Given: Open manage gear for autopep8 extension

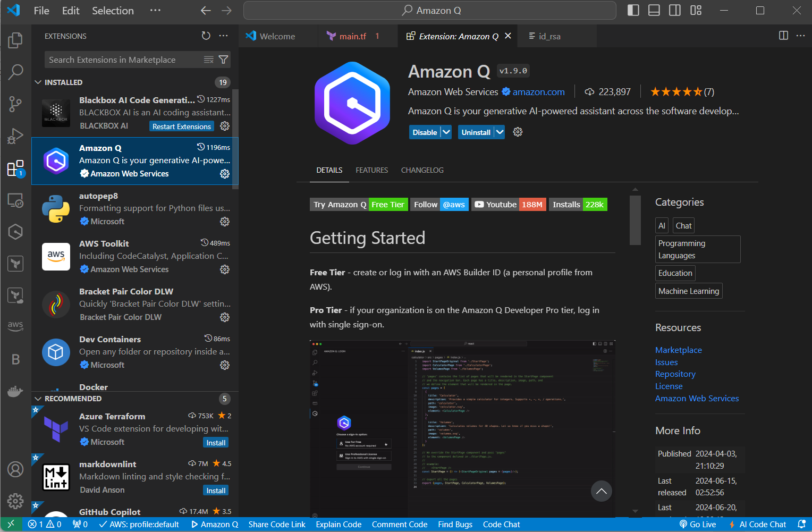Looking at the screenshot, I should tap(225, 222).
